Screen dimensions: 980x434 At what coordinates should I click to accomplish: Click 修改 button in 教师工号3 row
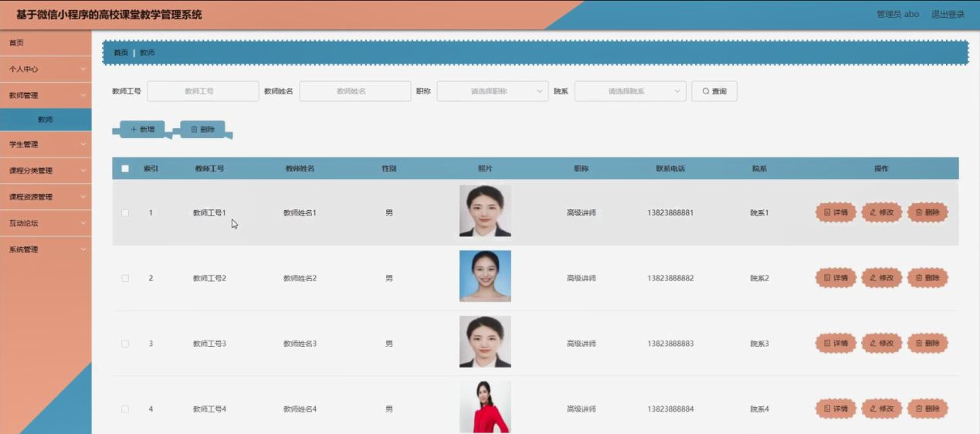(882, 344)
